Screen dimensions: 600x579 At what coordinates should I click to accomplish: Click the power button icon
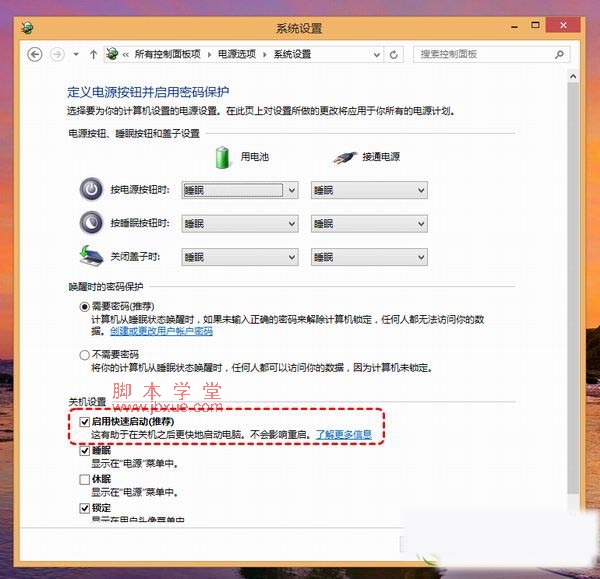coord(91,189)
